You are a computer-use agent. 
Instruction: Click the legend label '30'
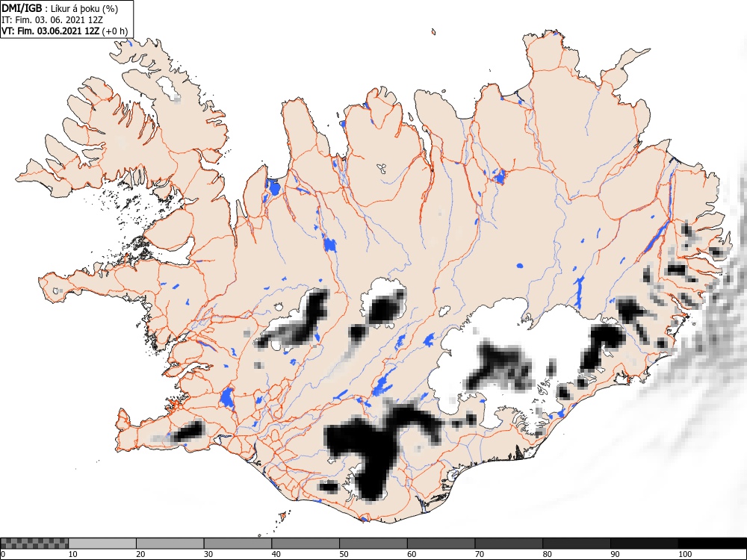[208, 554]
